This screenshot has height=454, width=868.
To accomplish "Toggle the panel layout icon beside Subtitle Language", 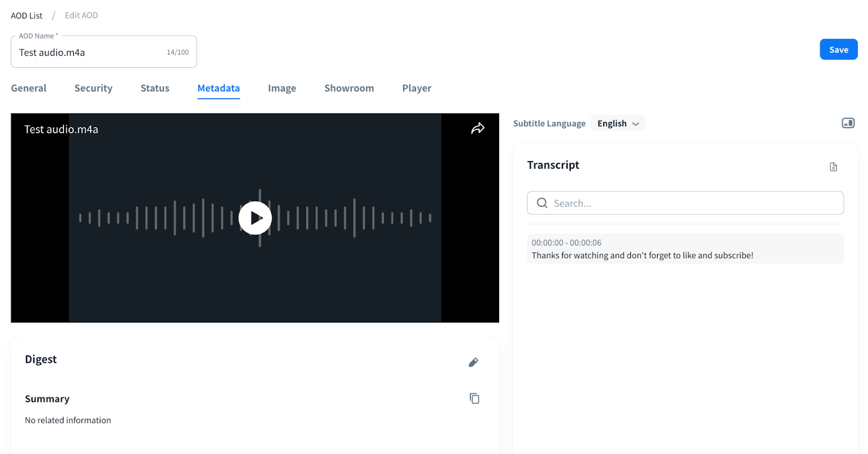I will 847,123.
